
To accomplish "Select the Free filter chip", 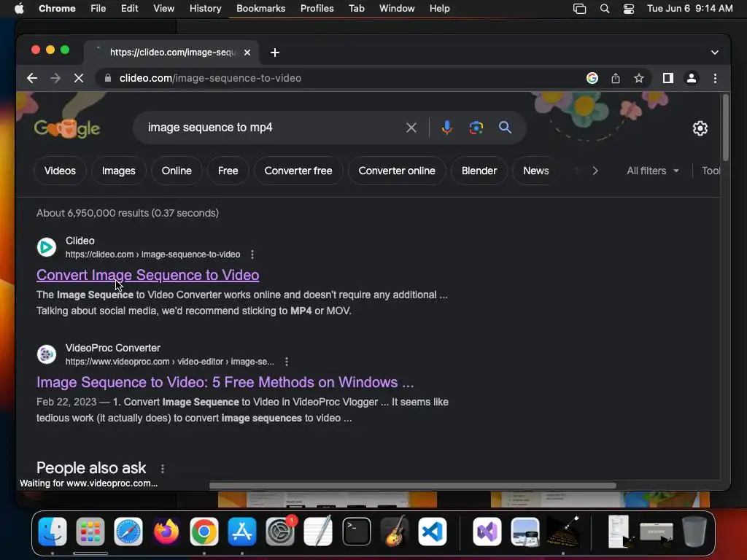I will click(228, 171).
